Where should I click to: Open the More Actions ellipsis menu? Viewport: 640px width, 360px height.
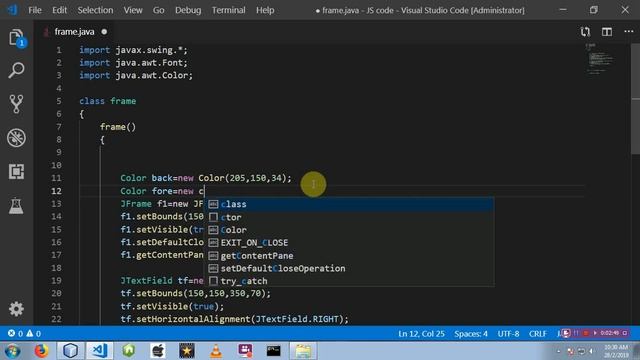pos(629,32)
